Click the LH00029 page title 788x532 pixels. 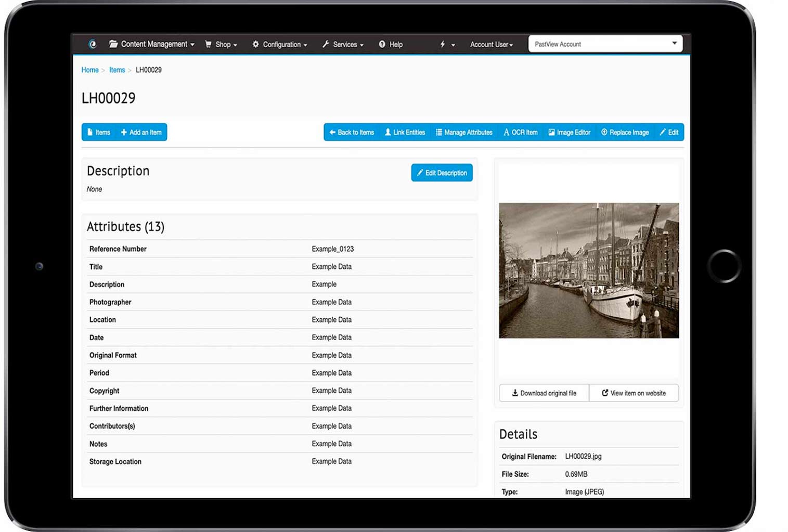[x=108, y=98]
